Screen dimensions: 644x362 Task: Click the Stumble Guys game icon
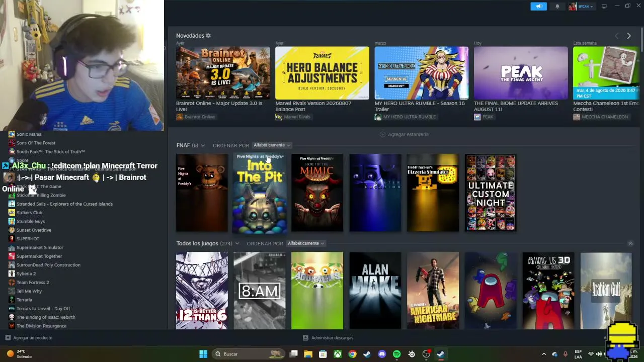point(12,221)
